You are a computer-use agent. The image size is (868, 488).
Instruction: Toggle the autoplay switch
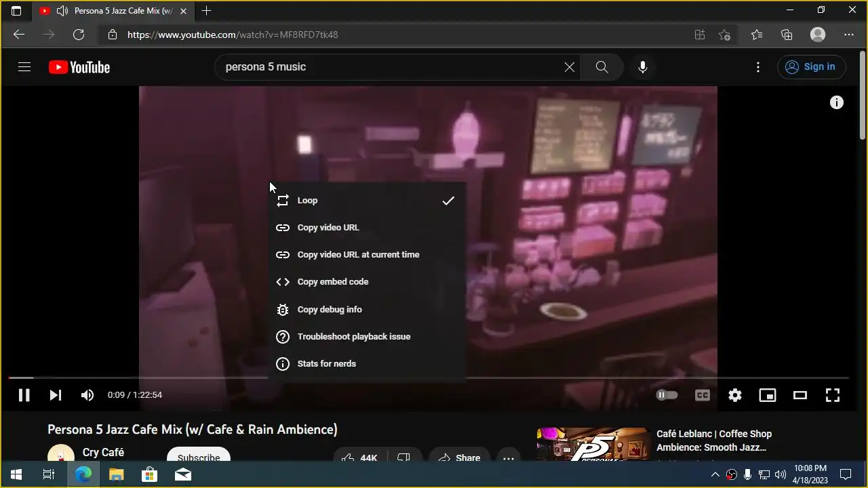point(667,395)
